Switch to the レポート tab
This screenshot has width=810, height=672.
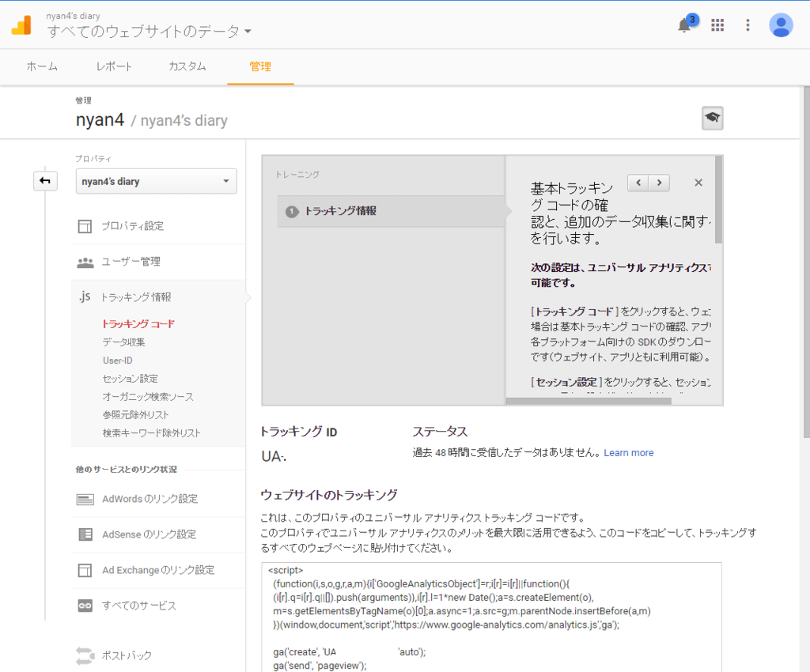(113, 66)
